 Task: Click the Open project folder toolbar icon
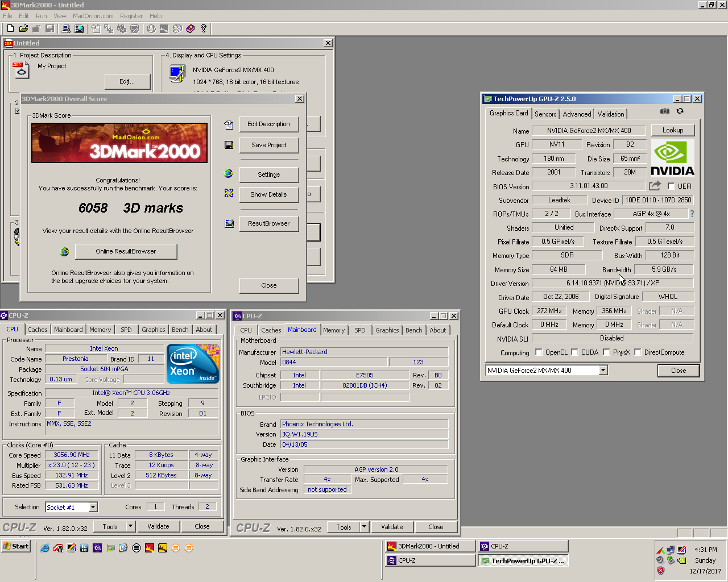point(23,28)
